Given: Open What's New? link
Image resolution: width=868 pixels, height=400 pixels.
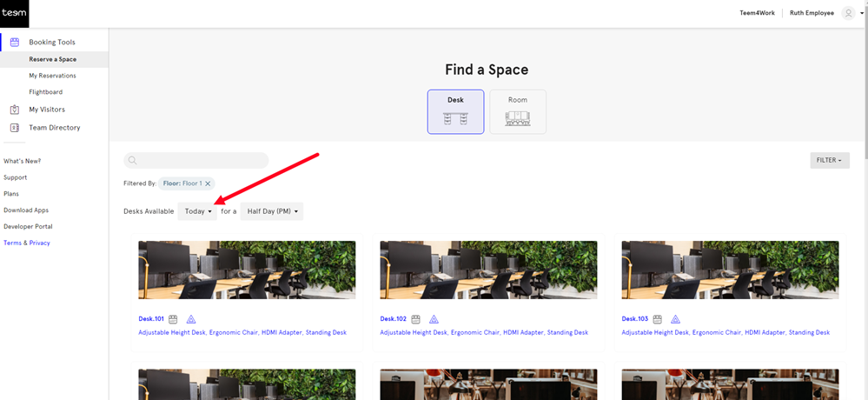Looking at the screenshot, I should pos(22,161).
